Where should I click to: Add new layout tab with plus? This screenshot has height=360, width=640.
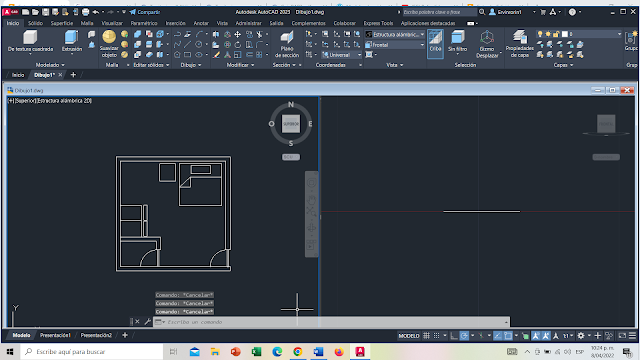(x=125, y=335)
